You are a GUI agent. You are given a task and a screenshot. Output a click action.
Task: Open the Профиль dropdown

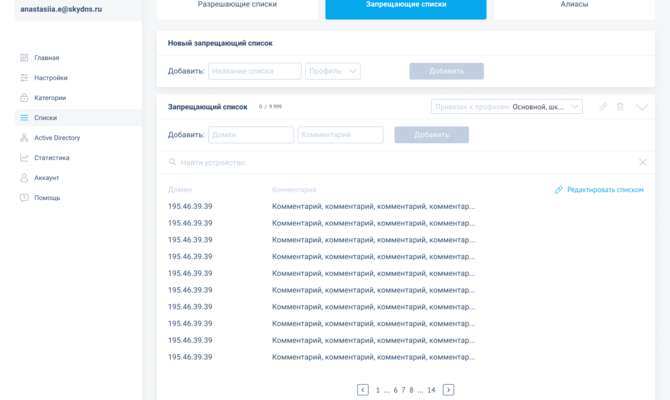click(x=333, y=71)
